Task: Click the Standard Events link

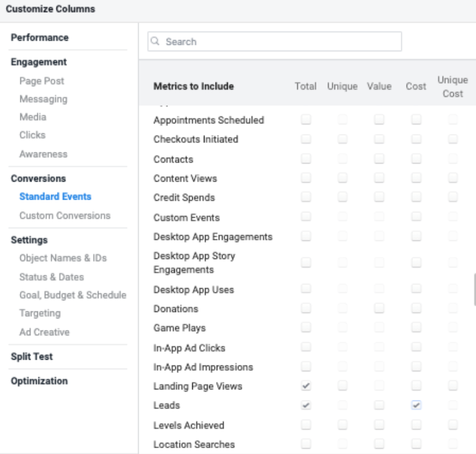Action: [55, 197]
